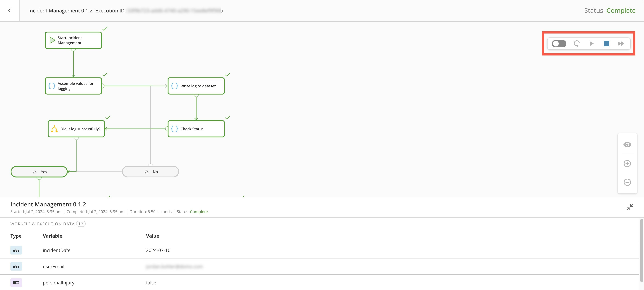This screenshot has width=644, height=290.
Task: Click the Yes branch node
Action: tap(39, 172)
